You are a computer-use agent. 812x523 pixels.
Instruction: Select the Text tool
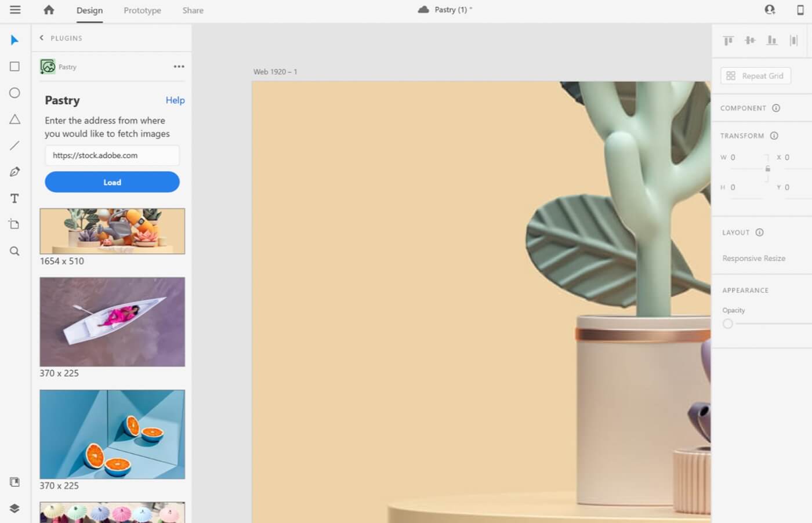(14, 198)
